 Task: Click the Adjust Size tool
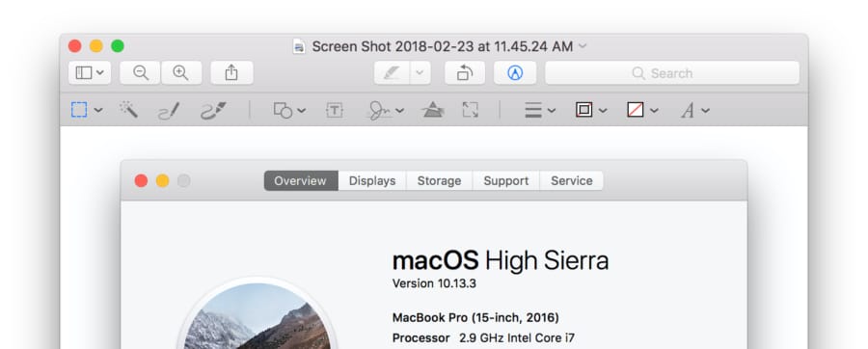(470, 110)
